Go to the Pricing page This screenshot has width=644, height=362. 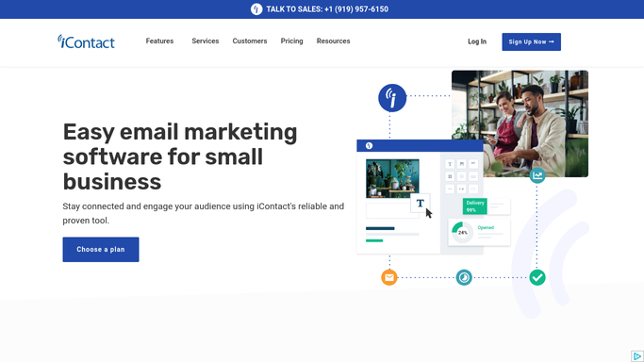tap(291, 41)
